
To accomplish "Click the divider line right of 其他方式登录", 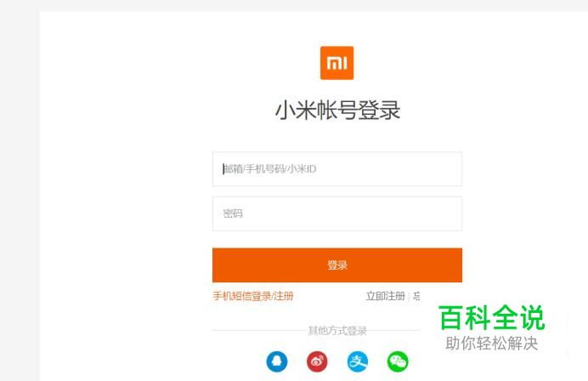I will tap(393, 331).
